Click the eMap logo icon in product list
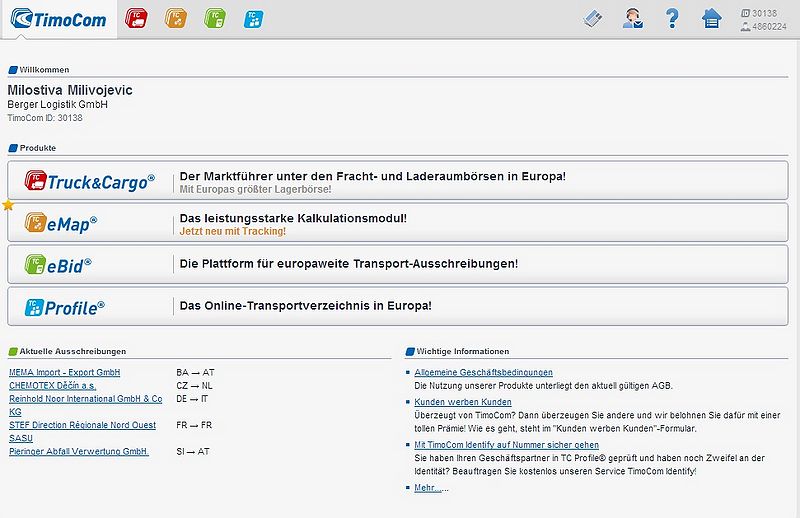The image size is (800, 518). pos(35,223)
